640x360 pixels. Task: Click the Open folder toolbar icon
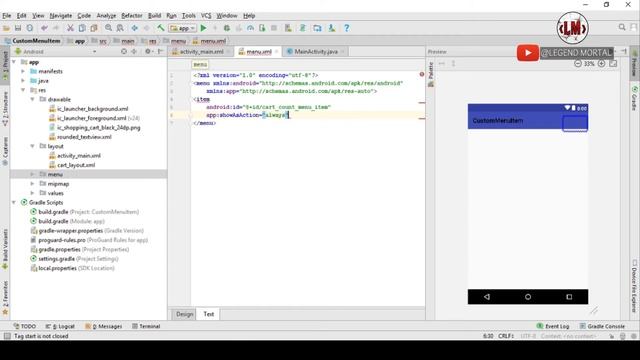[6, 28]
